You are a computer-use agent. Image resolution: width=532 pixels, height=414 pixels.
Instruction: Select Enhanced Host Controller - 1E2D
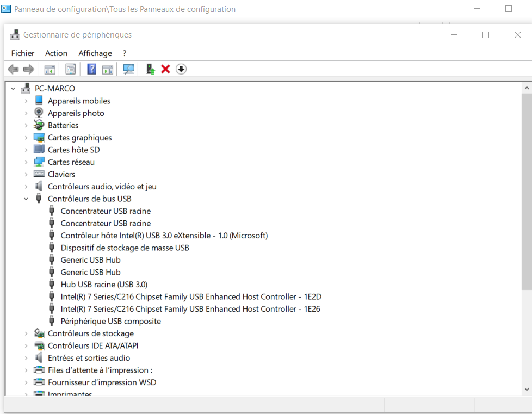tap(191, 296)
